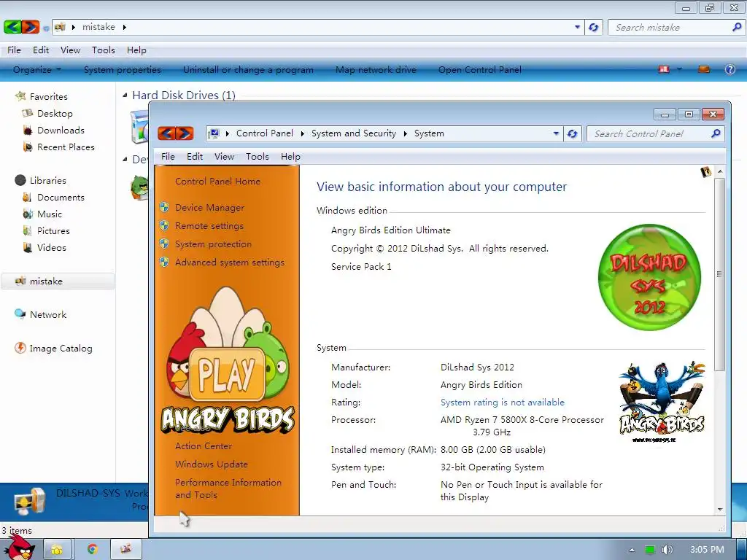Select Documents library
The width and height of the screenshot is (747, 560).
click(x=61, y=197)
